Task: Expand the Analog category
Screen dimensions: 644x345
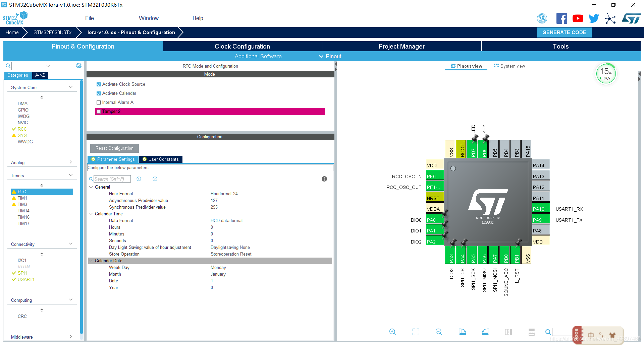Action: (x=71, y=162)
